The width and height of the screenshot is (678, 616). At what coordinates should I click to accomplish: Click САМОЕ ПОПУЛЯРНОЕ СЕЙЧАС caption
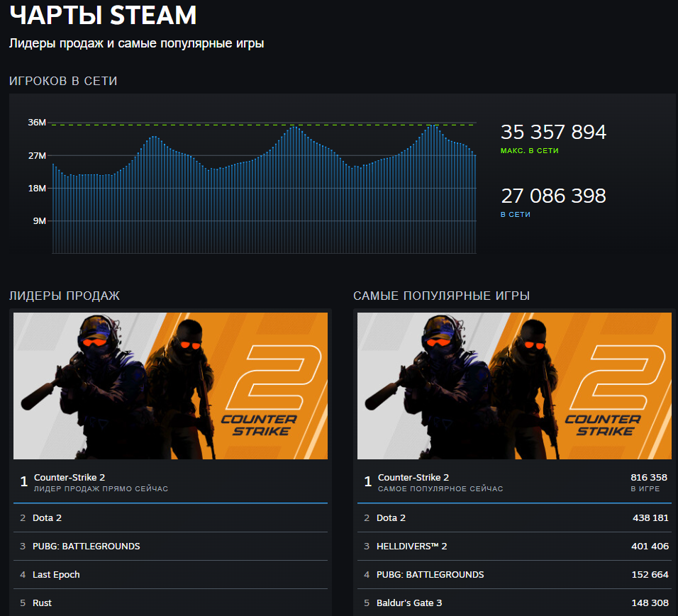[440, 489]
